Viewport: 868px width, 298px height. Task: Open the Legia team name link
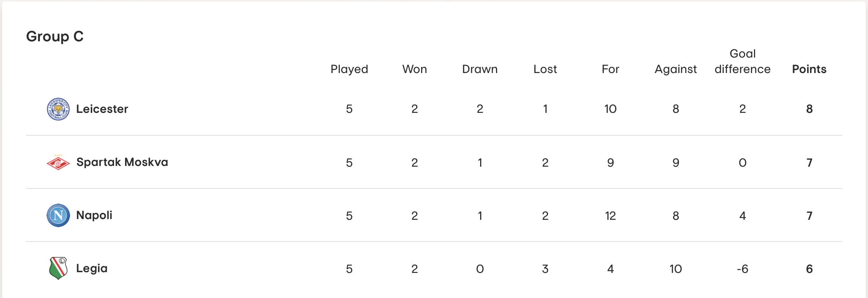[92, 268]
